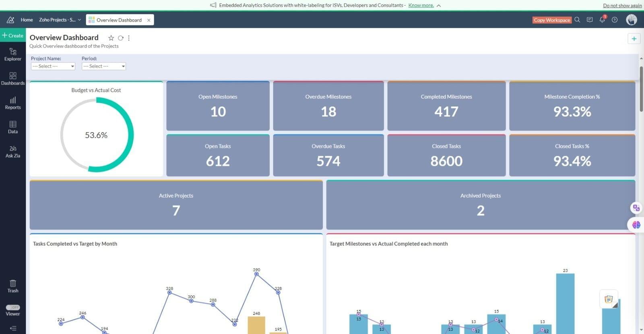Click the megaphone announcement icon
Image resolution: width=644 pixels, height=334 pixels.
(x=213, y=5)
